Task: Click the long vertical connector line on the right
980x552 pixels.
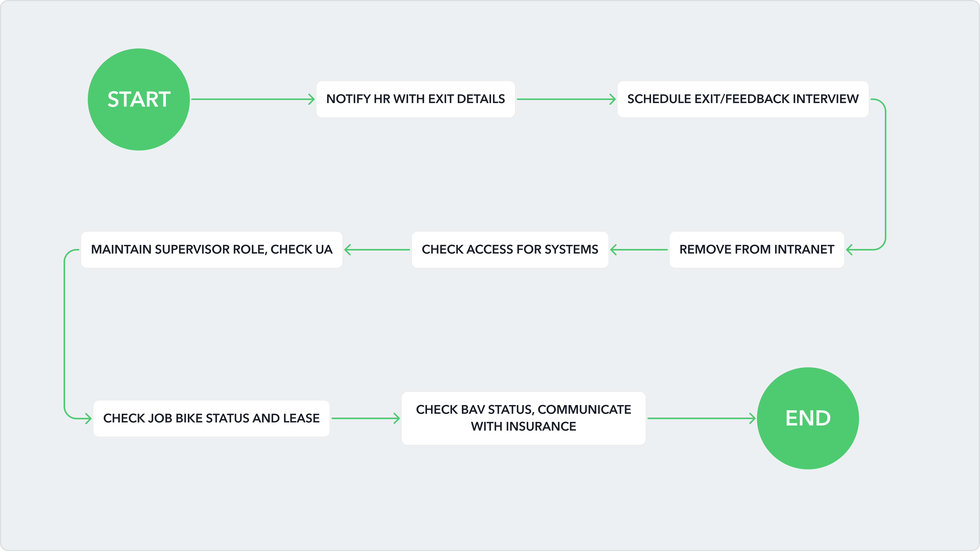Action: pos(886,175)
